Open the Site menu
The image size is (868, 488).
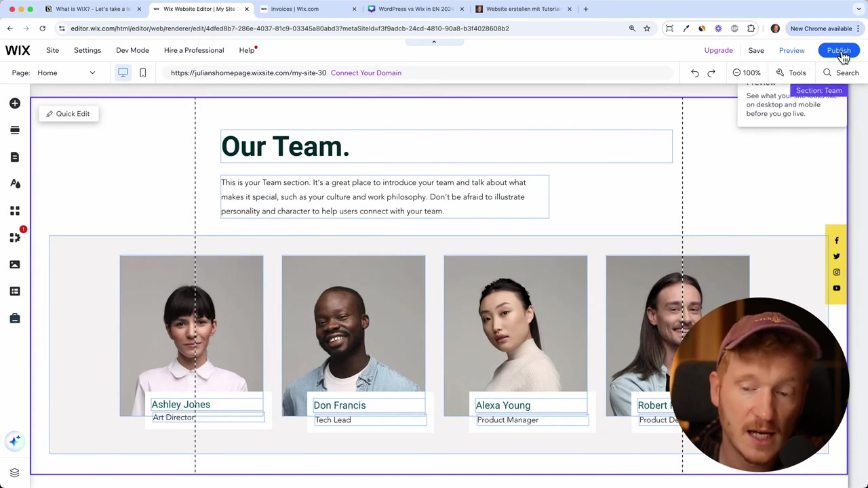52,50
